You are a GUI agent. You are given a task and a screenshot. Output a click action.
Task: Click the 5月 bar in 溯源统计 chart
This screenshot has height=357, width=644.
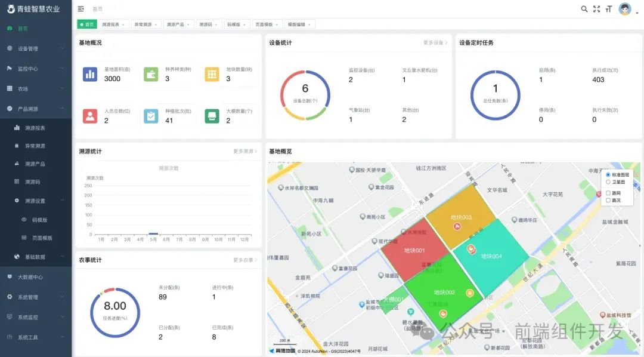coord(153,233)
